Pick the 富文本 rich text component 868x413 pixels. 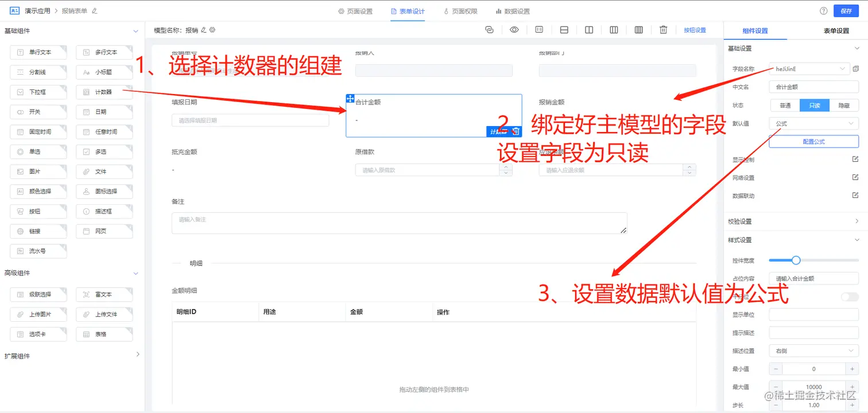point(104,294)
